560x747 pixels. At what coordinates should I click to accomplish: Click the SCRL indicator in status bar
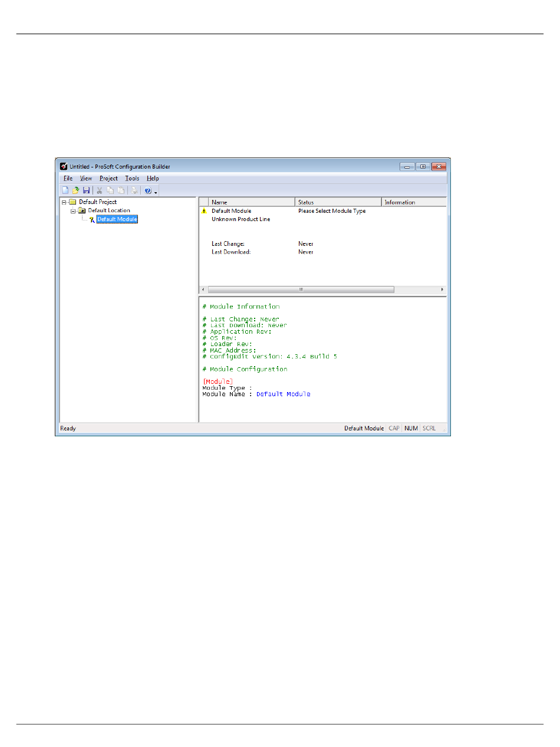point(429,429)
